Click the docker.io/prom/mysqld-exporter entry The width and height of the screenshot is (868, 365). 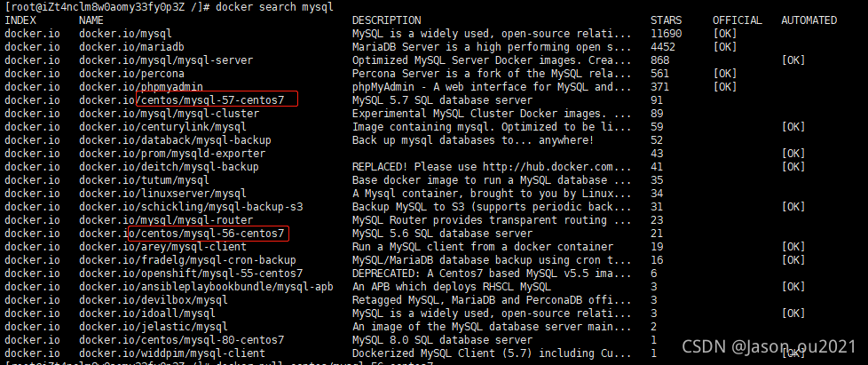172,154
